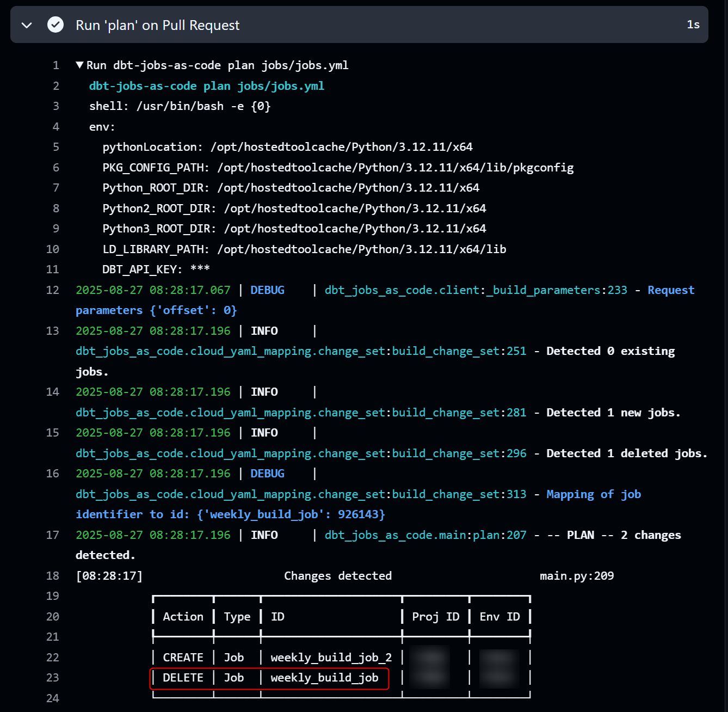Select log line number 10
Image resolution: width=728 pixels, height=712 pixels.
[x=53, y=249]
